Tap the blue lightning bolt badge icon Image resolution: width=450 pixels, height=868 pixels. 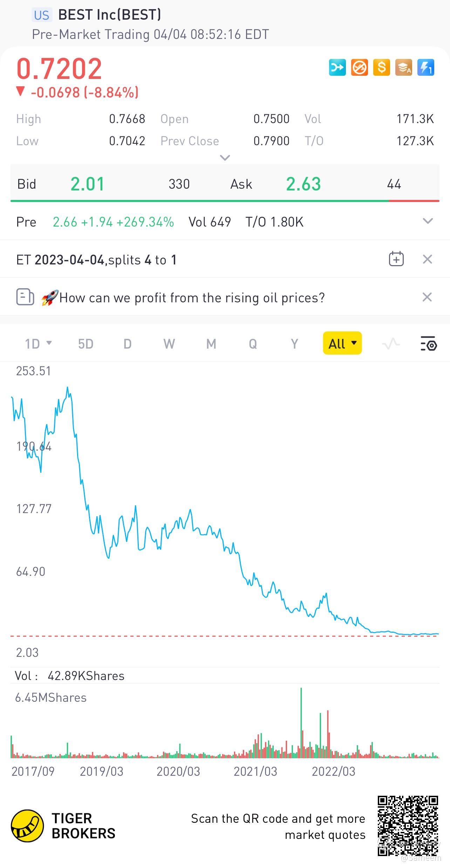pos(425,67)
